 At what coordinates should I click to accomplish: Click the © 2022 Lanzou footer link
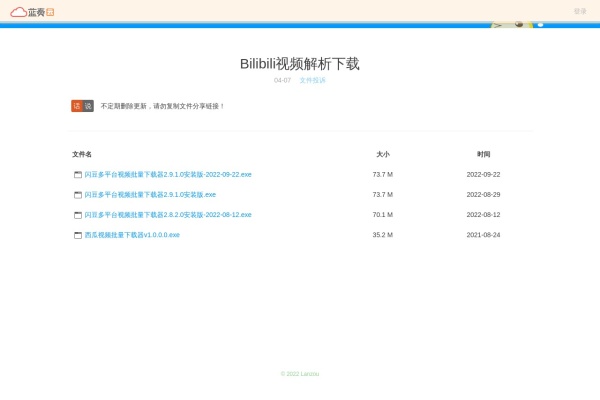[x=299, y=374]
